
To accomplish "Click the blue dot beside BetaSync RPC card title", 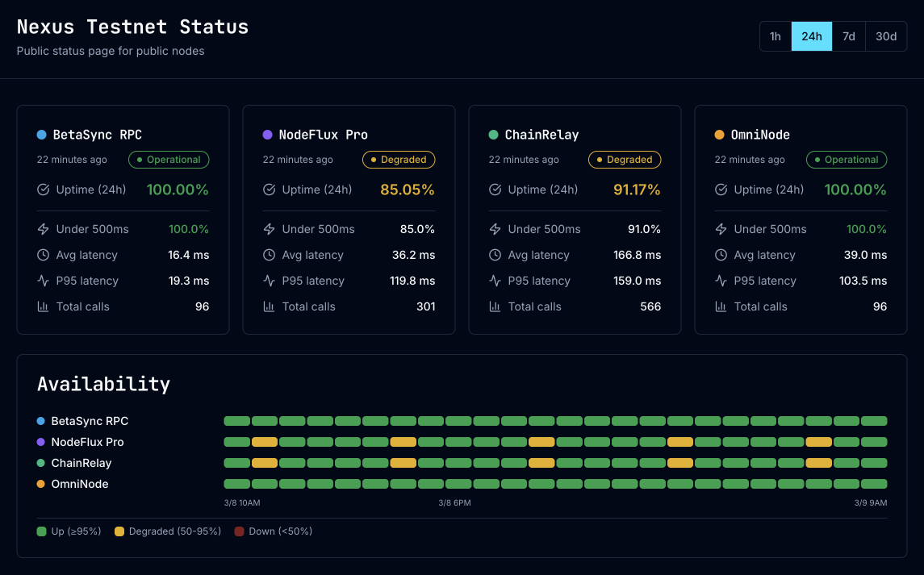I will (42, 135).
